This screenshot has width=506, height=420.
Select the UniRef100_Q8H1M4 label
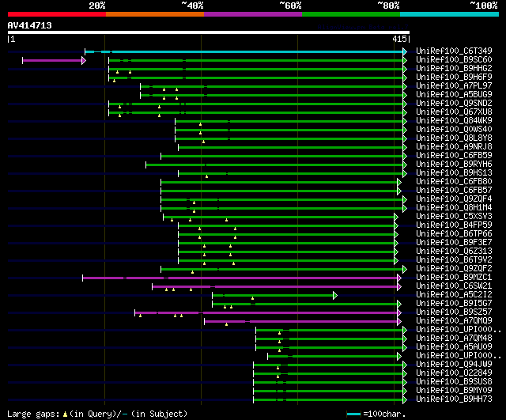pos(454,207)
